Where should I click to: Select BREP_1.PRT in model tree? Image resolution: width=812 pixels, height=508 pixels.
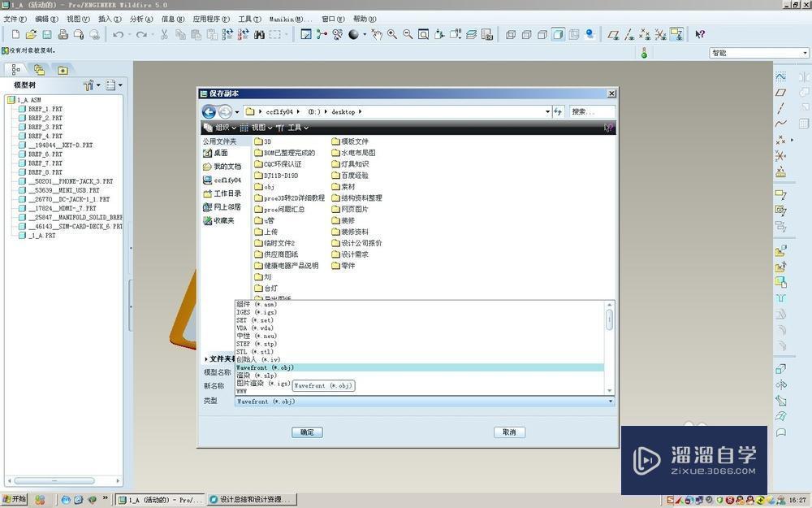[41, 109]
